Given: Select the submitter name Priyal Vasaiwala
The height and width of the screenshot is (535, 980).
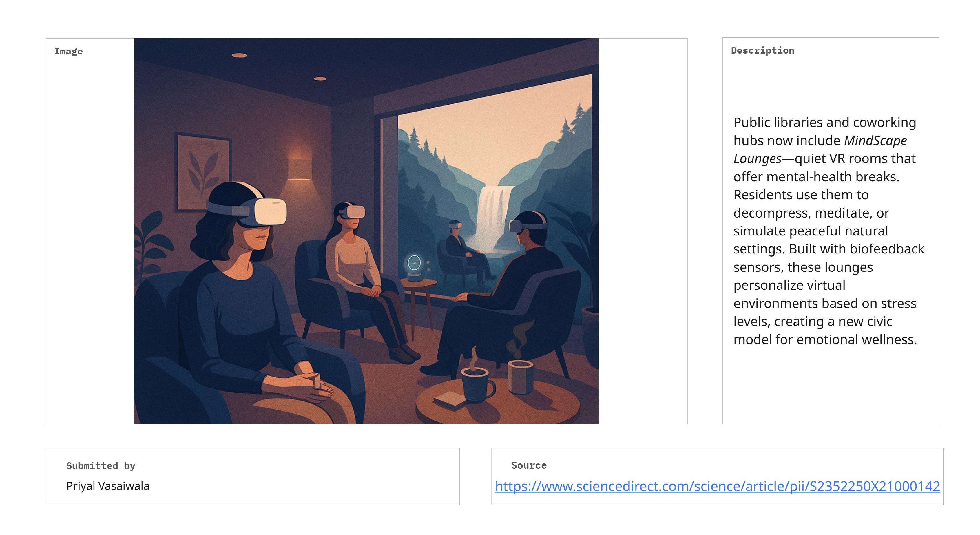Looking at the screenshot, I should 108,486.
